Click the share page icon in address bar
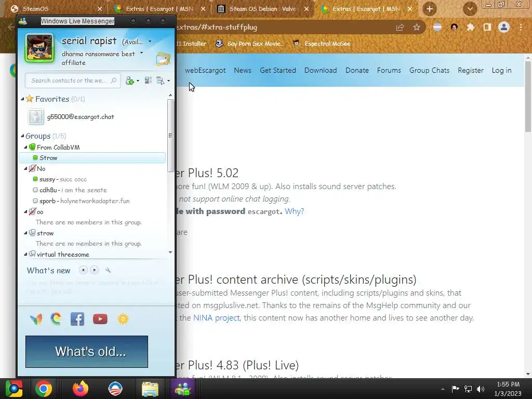Screen dimensions: 532x399 click(x=400, y=28)
